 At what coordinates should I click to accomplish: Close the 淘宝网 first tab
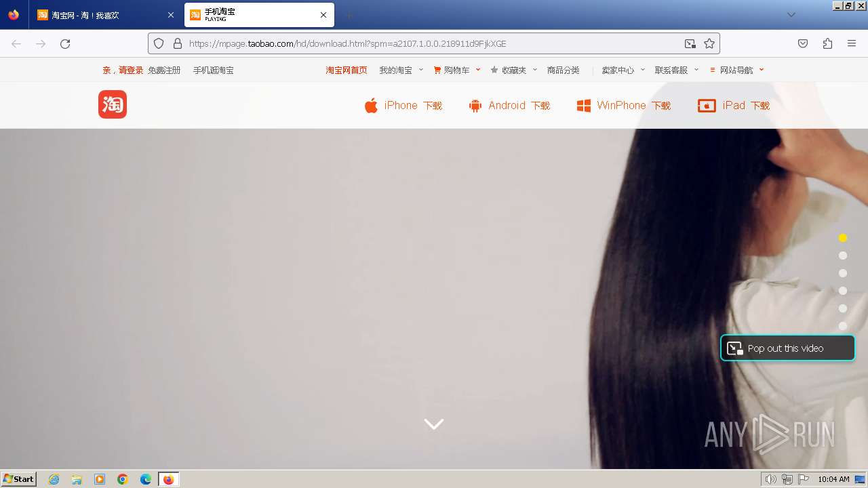171,15
